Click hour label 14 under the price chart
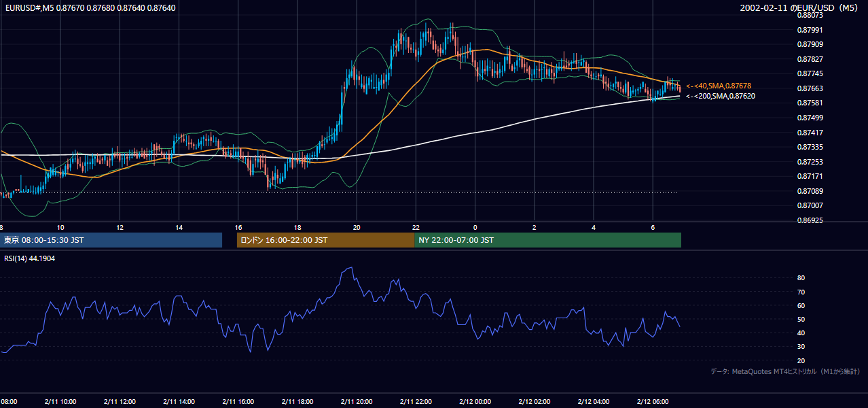Viewport: 868px width, 408px height. (179, 227)
